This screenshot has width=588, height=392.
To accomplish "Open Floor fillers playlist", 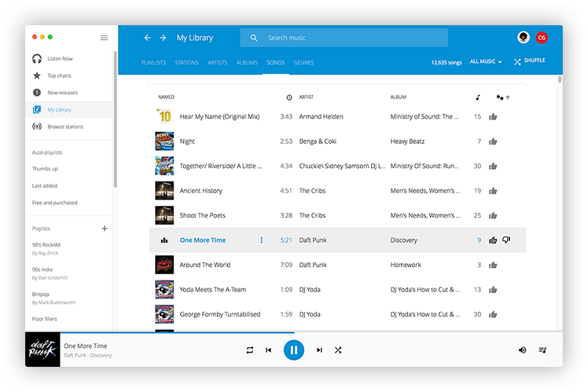I will (45, 319).
